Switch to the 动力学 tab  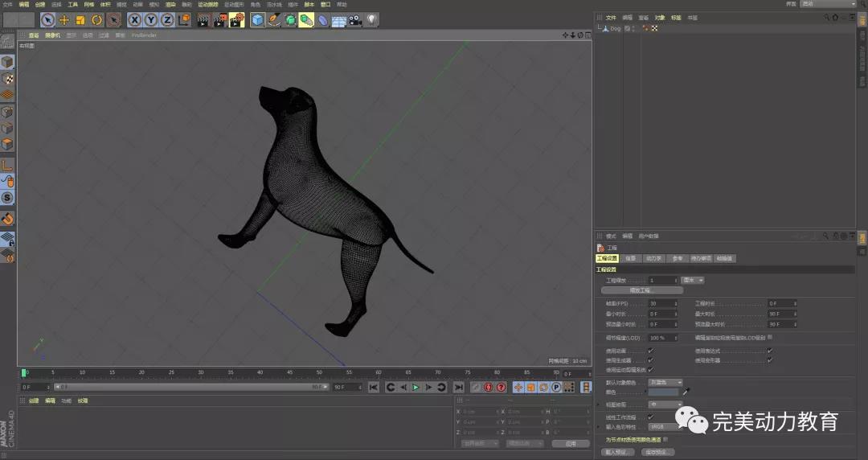pos(654,258)
